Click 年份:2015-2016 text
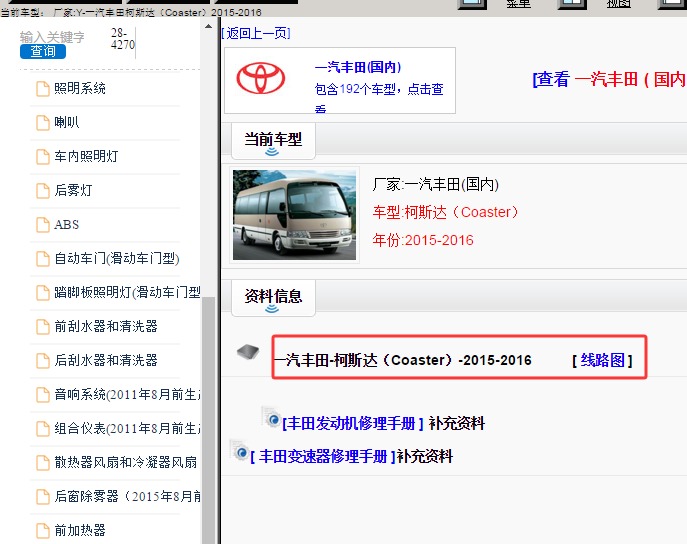The image size is (687, 544). pyautogui.click(x=423, y=240)
